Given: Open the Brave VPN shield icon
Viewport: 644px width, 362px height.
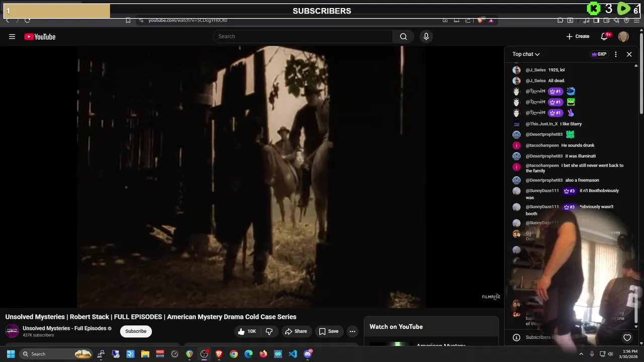Looking at the screenshot, I should click(x=626, y=20).
